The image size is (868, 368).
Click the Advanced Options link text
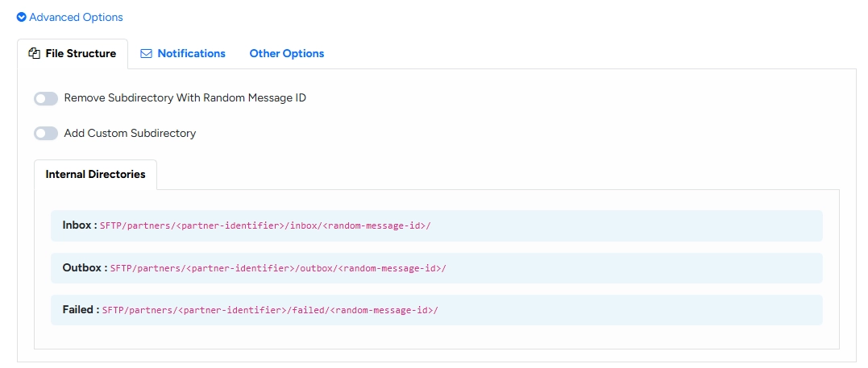[x=76, y=17]
